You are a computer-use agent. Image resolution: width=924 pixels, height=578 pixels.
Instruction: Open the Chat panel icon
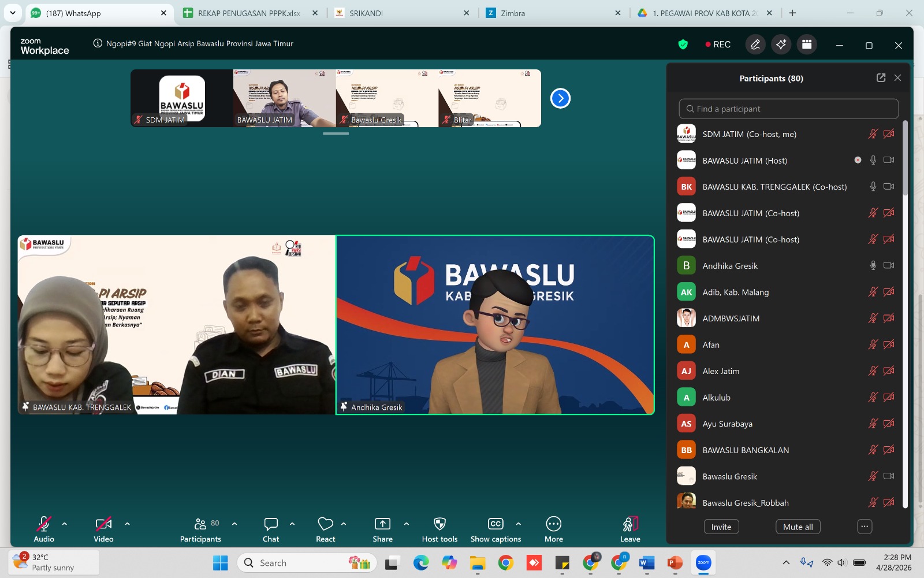pyautogui.click(x=271, y=524)
